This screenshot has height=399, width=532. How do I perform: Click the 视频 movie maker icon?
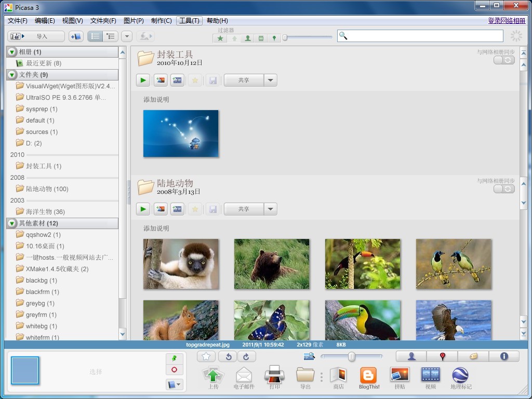click(430, 375)
